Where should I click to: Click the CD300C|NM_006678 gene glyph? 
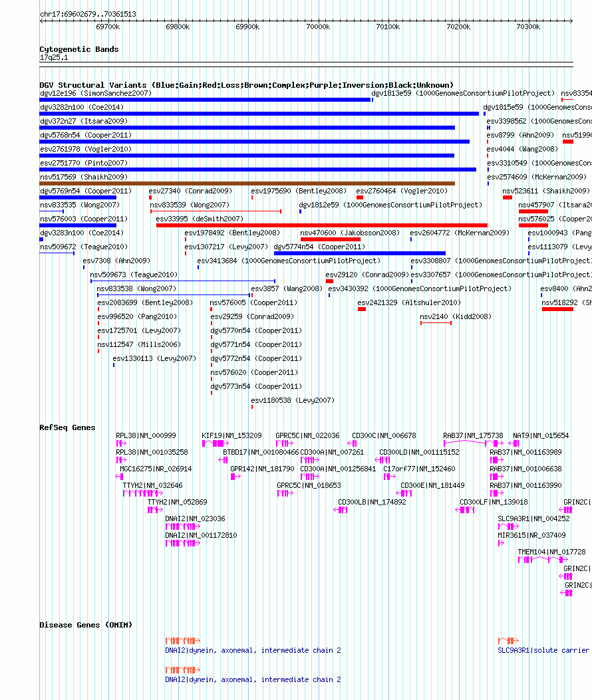click(352, 443)
